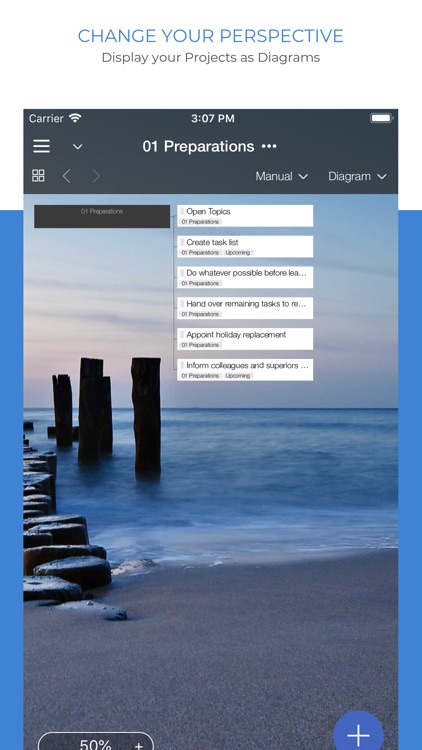Click the 01 Preparations tag under Open Topics
Screen dimensions: 422x750
click(200, 222)
